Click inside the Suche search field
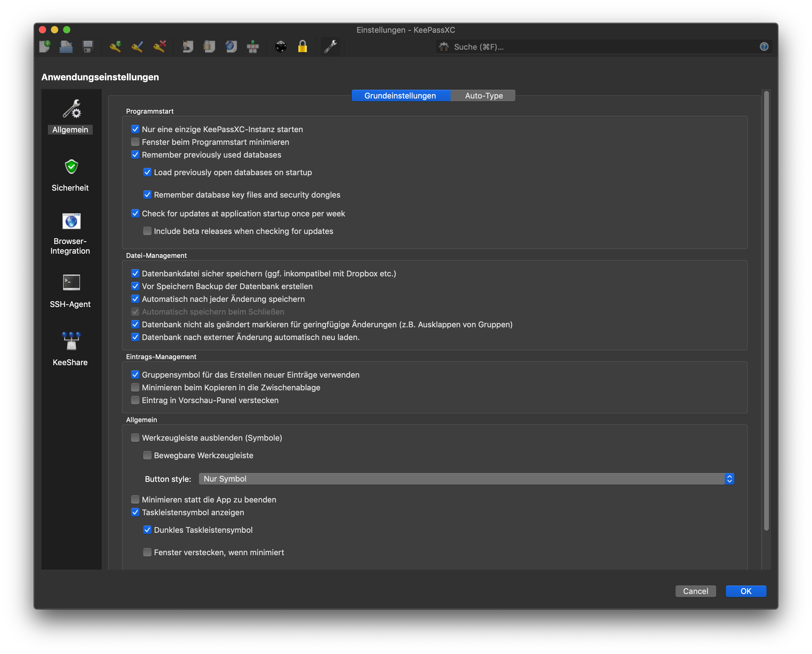Screen dimensions: 812x654 565,47
